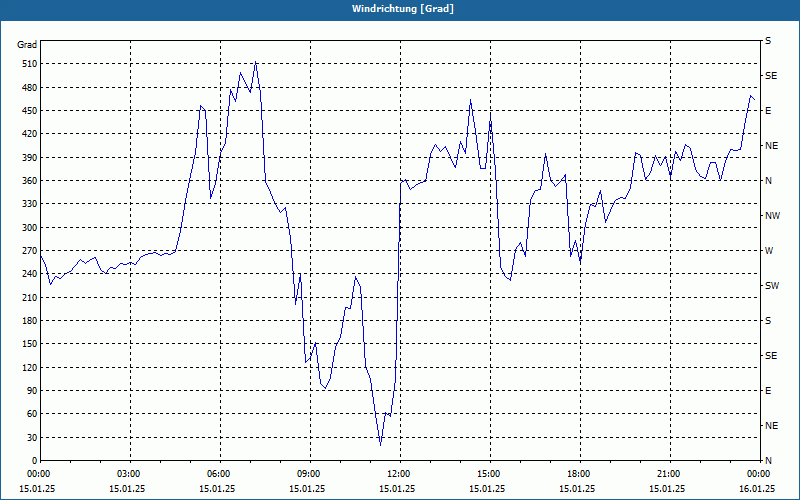Choose the 180 degree axis value
This screenshot has width=800, height=500.
click(x=30, y=321)
